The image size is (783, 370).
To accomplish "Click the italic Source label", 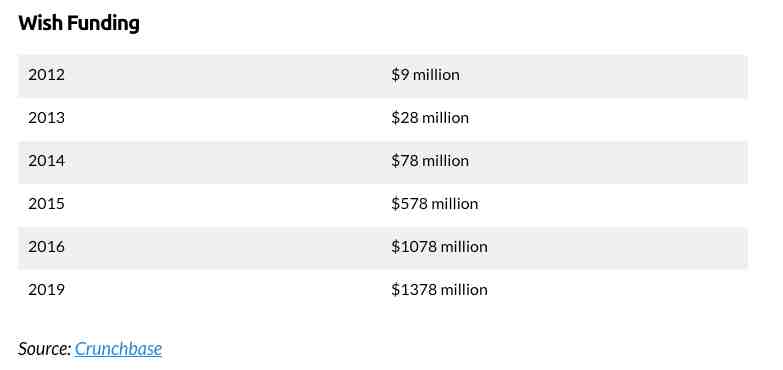I will (45, 349).
